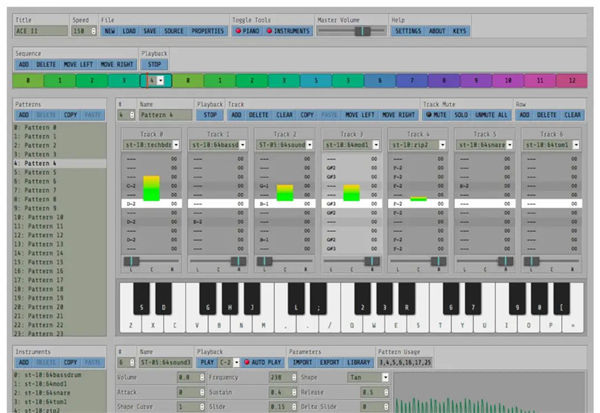600x413 pixels.
Task: Open the Track 0 instrument dropdown
Action: pos(176,145)
